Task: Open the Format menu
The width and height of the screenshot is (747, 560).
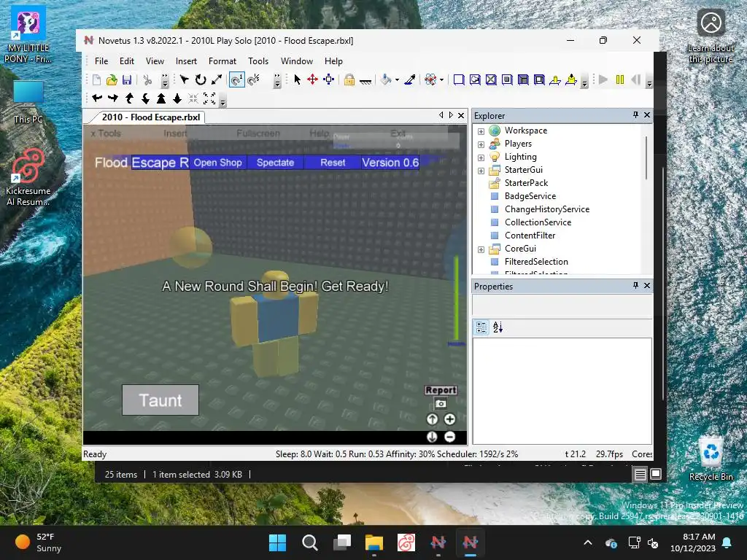Action: coord(222,61)
